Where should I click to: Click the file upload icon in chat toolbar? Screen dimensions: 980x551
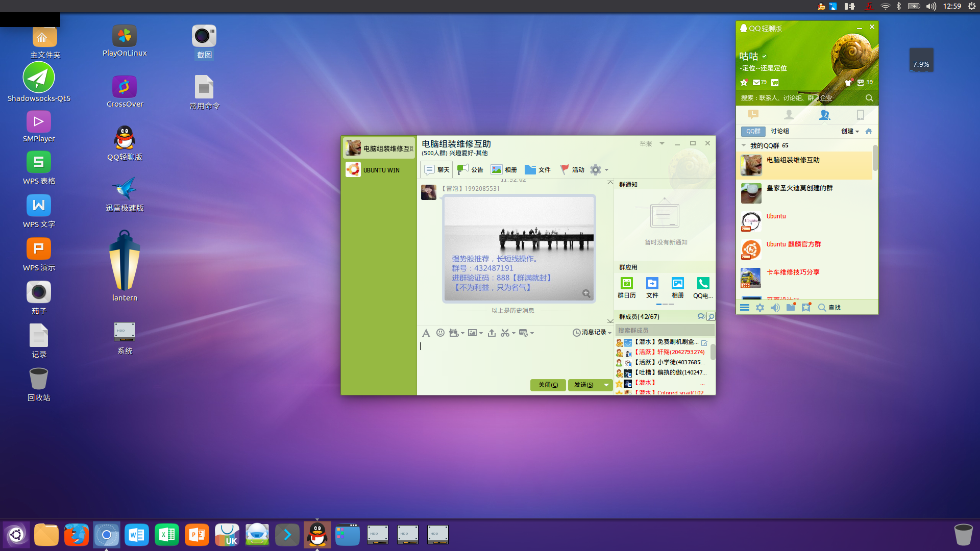coord(492,333)
